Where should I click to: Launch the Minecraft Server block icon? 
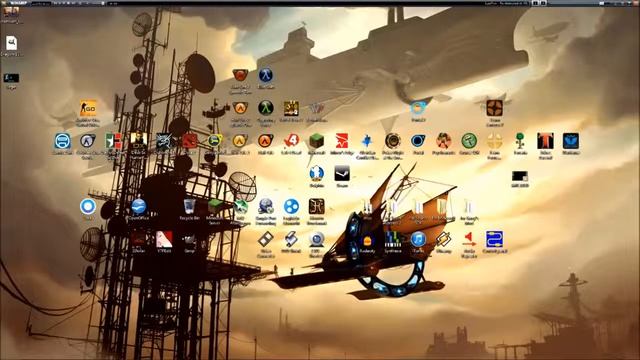pyautogui.click(x=215, y=207)
